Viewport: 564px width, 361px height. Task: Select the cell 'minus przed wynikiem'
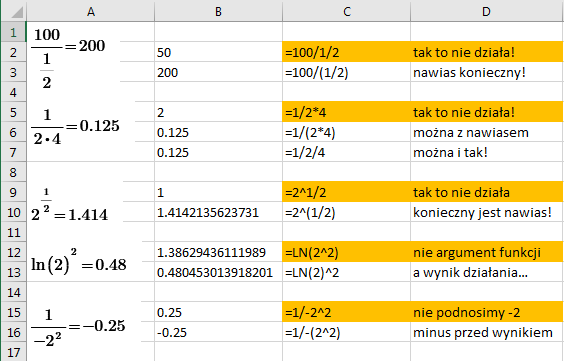(487, 332)
